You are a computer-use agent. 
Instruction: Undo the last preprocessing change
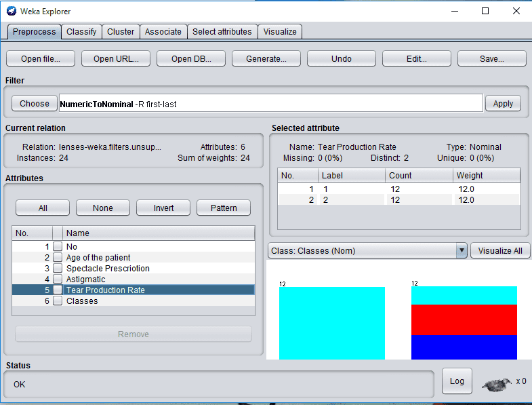pyautogui.click(x=342, y=59)
